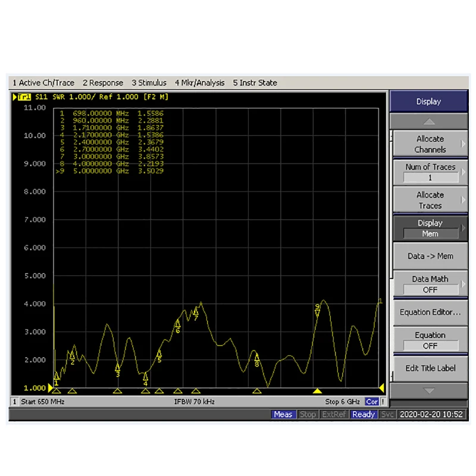Click the right reference position arrow

pyautogui.click(x=381, y=388)
